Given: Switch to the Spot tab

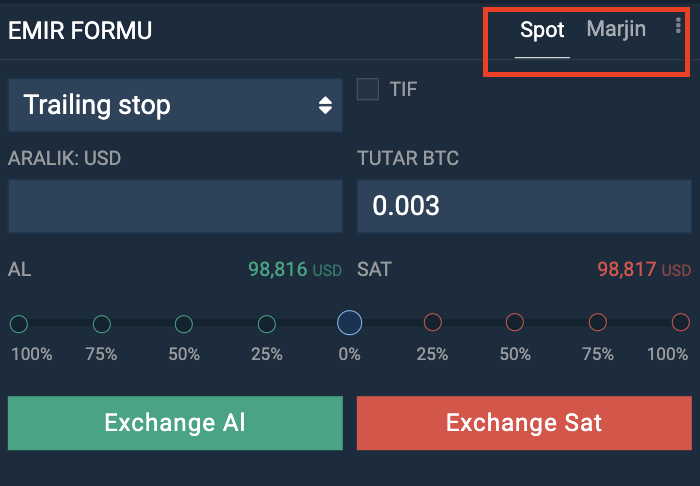Looking at the screenshot, I should [542, 30].
